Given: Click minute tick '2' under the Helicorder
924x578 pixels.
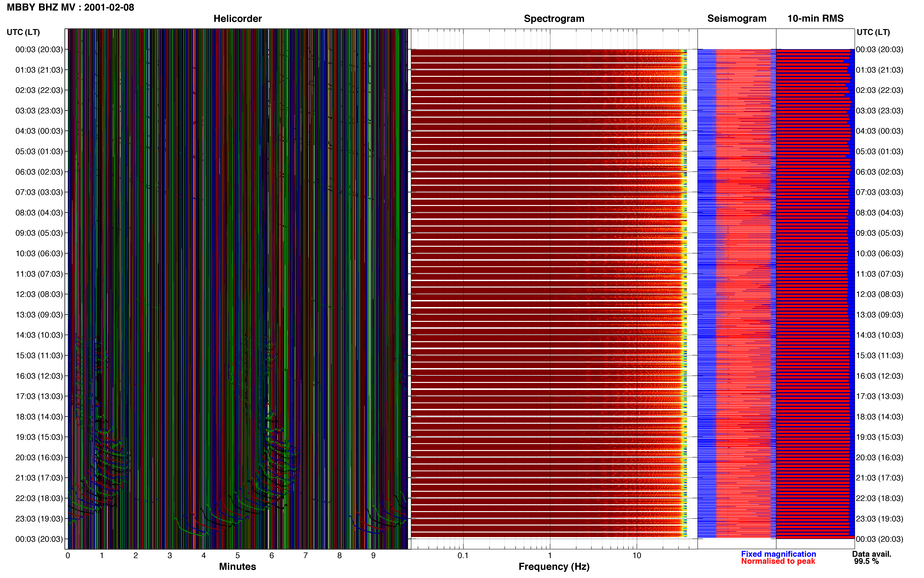Looking at the screenshot, I should click(x=136, y=555).
